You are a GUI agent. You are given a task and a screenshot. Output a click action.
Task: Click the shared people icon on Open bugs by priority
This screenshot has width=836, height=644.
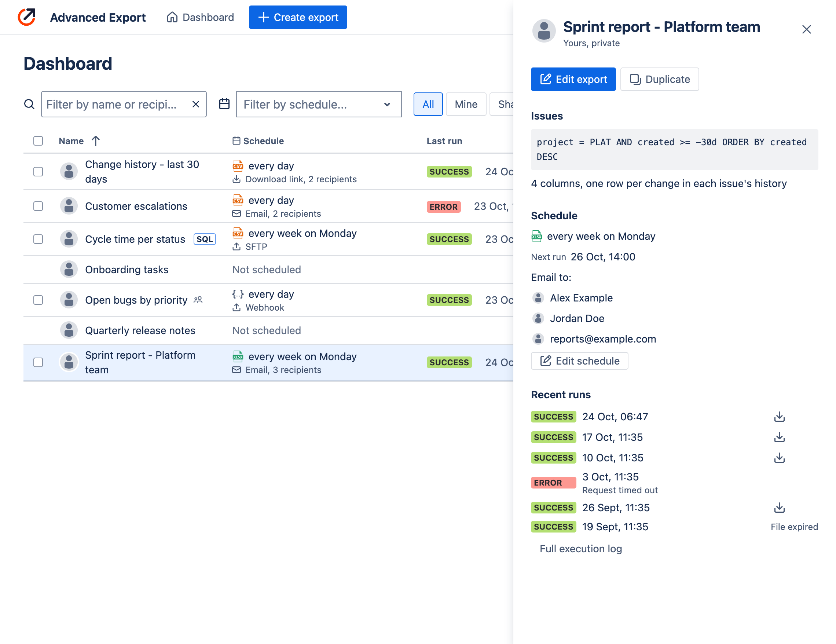tap(198, 300)
